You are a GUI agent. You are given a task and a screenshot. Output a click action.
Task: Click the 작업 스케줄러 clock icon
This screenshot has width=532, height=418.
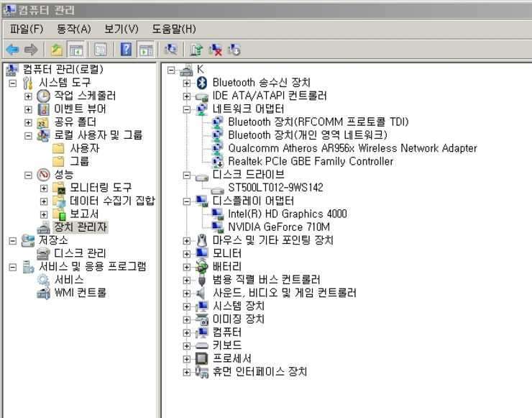point(43,96)
